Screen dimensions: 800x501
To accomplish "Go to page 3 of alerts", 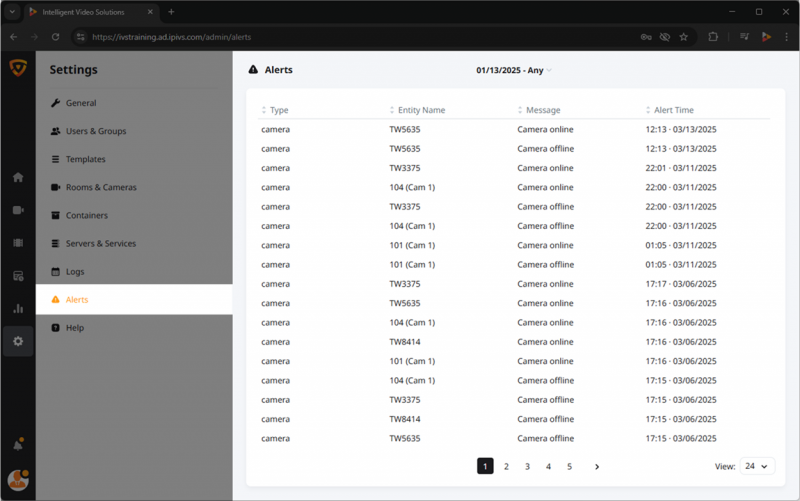I will [x=527, y=466].
